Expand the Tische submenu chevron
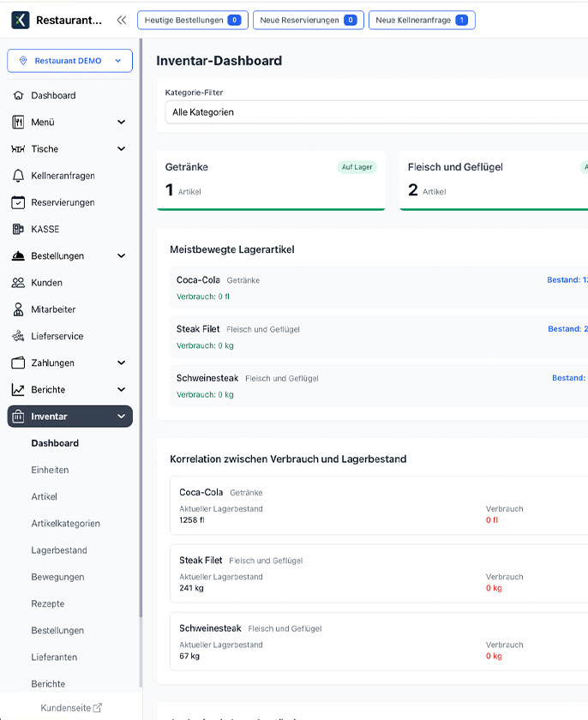 coord(121,149)
